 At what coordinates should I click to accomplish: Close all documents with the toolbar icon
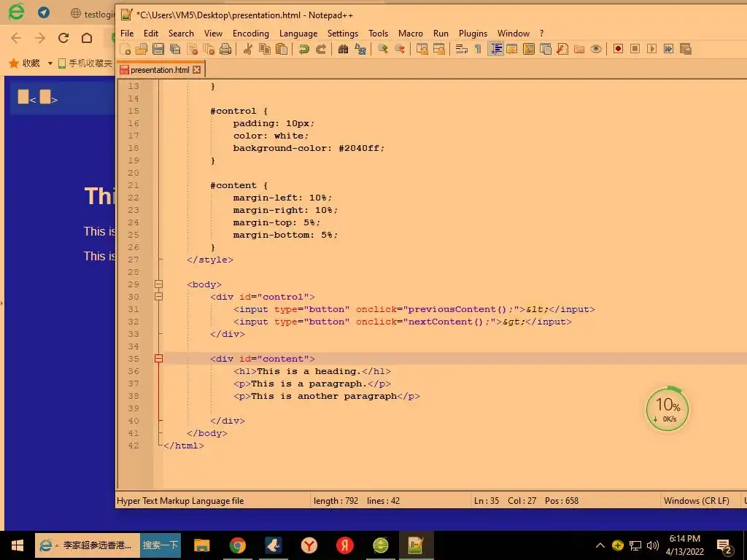209,49
